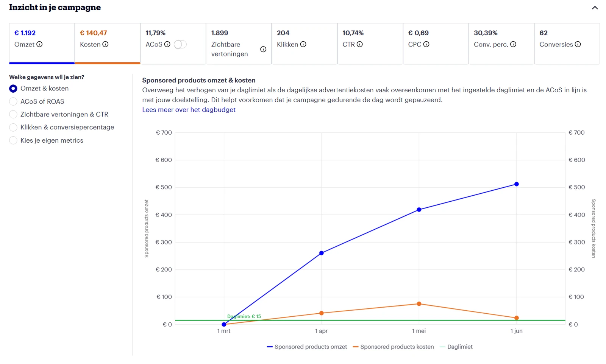Click the kosten data point at 1 jun
This screenshot has width=606, height=364.
517,318
